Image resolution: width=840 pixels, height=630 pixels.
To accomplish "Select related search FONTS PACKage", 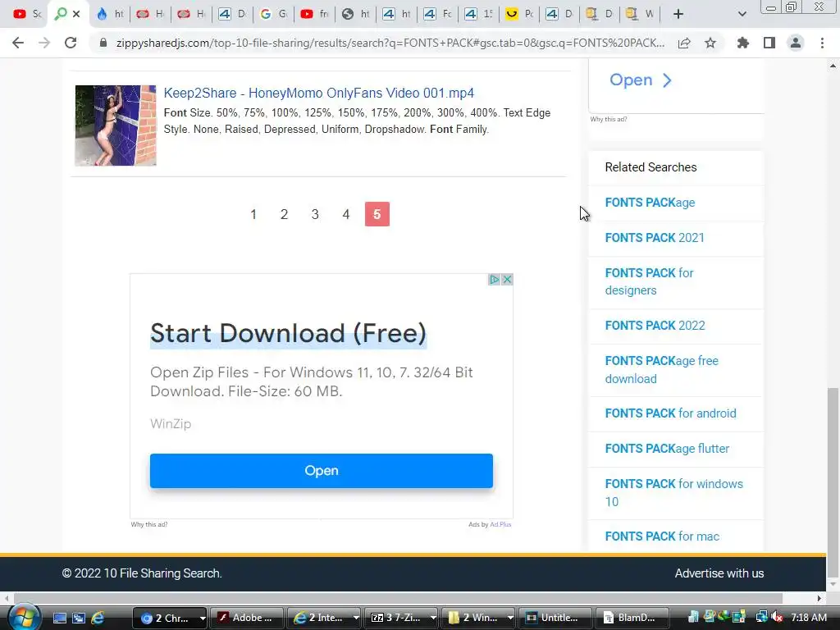I will coord(650,203).
